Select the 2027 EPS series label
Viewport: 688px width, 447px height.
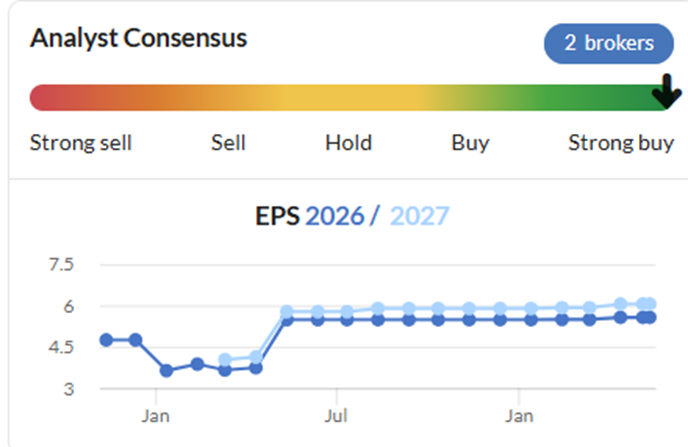click(x=419, y=216)
